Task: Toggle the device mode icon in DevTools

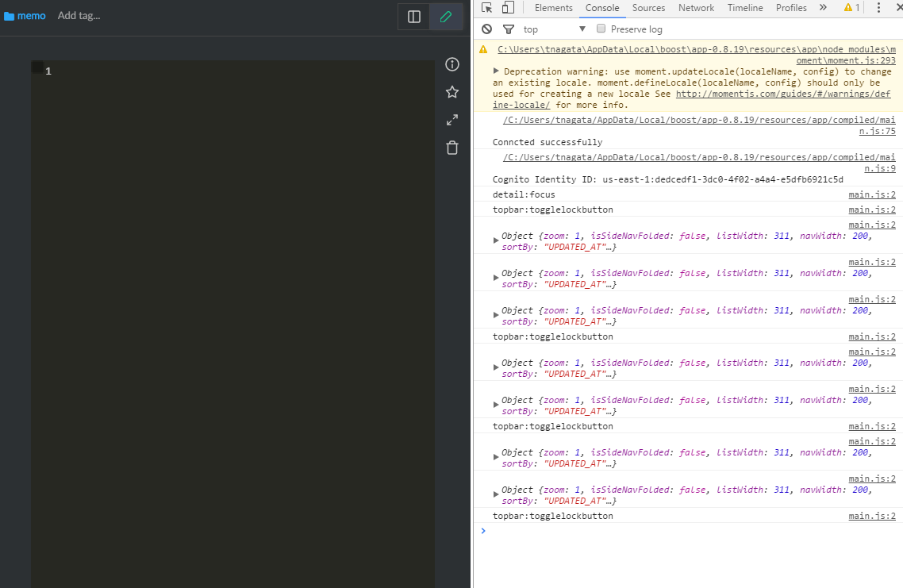Action: tap(507, 7)
